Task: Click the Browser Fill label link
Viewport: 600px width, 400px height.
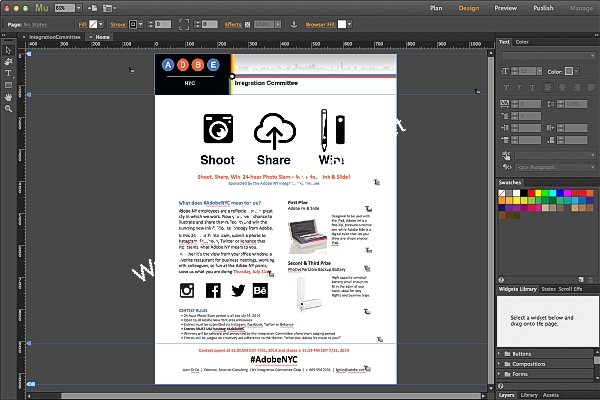Action: click(320, 24)
